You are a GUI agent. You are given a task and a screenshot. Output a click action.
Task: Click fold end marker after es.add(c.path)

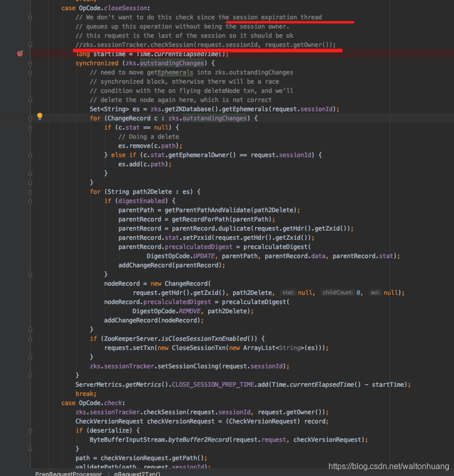click(30, 173)
